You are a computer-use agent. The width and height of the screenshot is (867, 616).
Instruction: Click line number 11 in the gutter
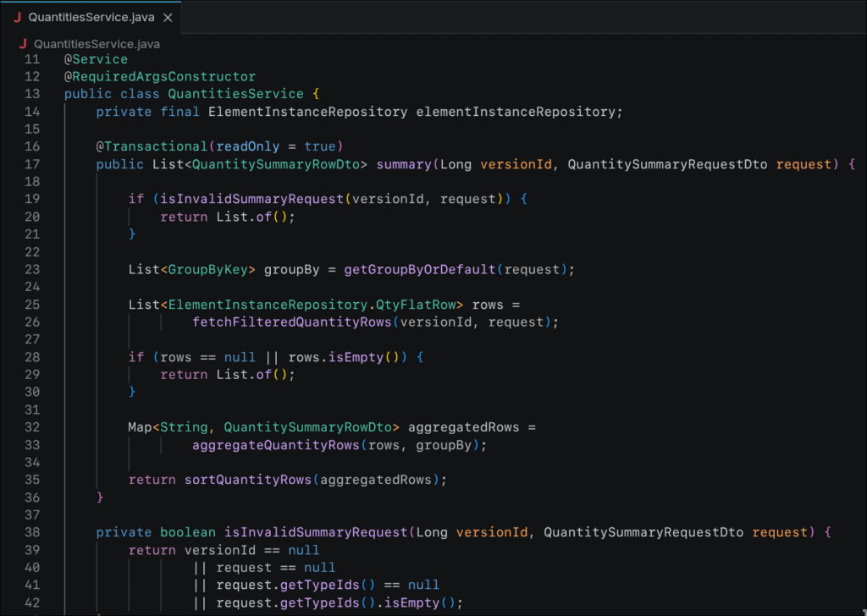point(32,59)
